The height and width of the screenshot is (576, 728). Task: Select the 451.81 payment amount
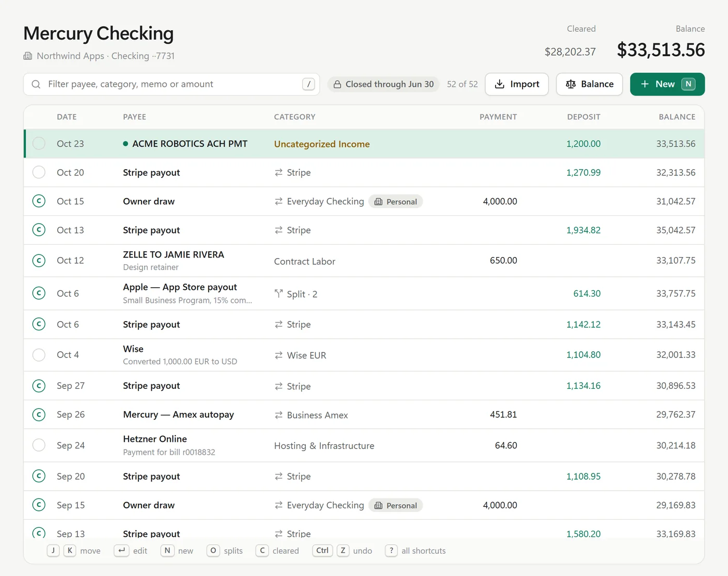pos(503,415)
